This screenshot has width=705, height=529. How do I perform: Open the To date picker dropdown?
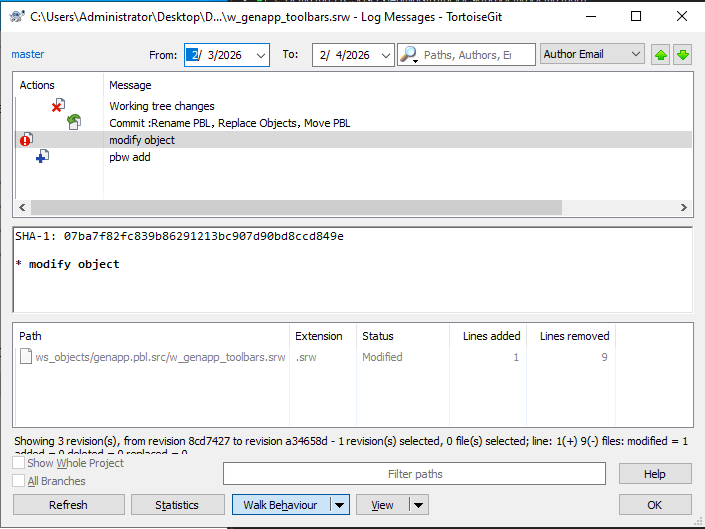[386, 55]
